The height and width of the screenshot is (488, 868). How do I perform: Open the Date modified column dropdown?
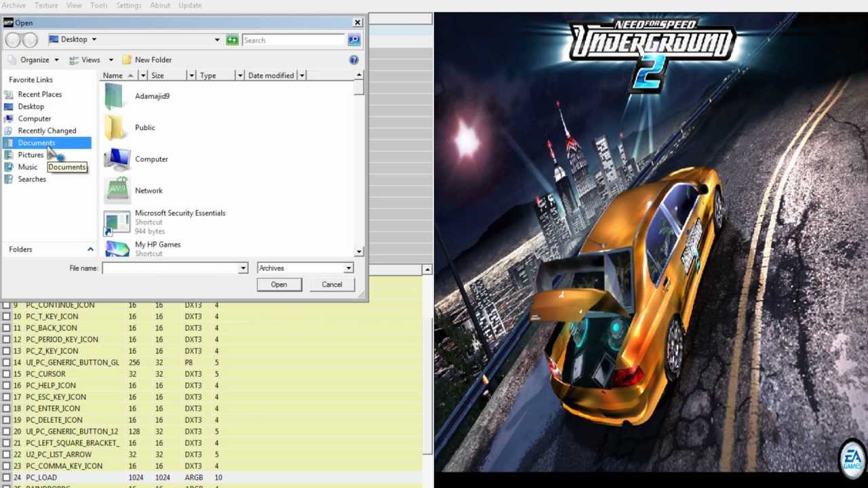pos(302,75)
